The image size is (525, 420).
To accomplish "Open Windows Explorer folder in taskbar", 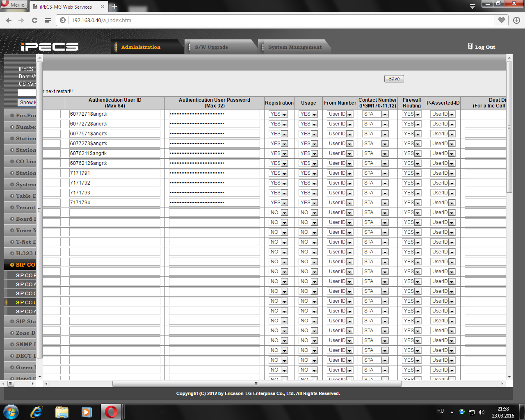I will pos(62,412).
